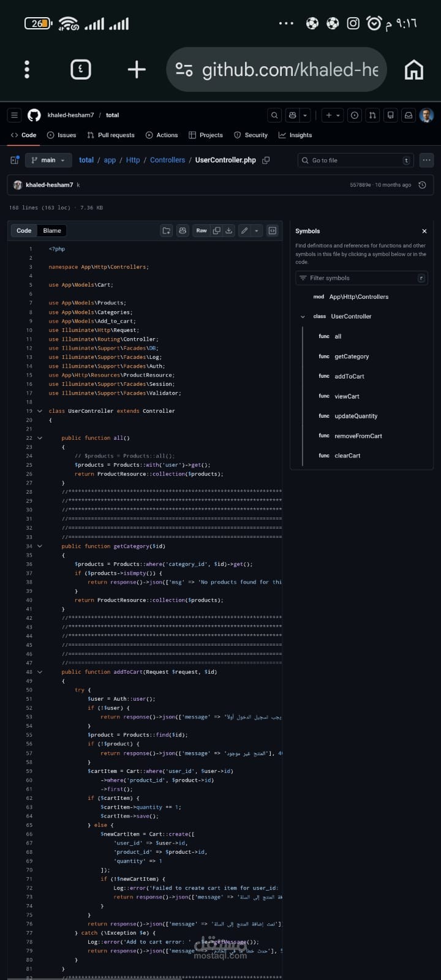Toggle the file tree side panel
The image size is (441, 980).
[15, 160]
